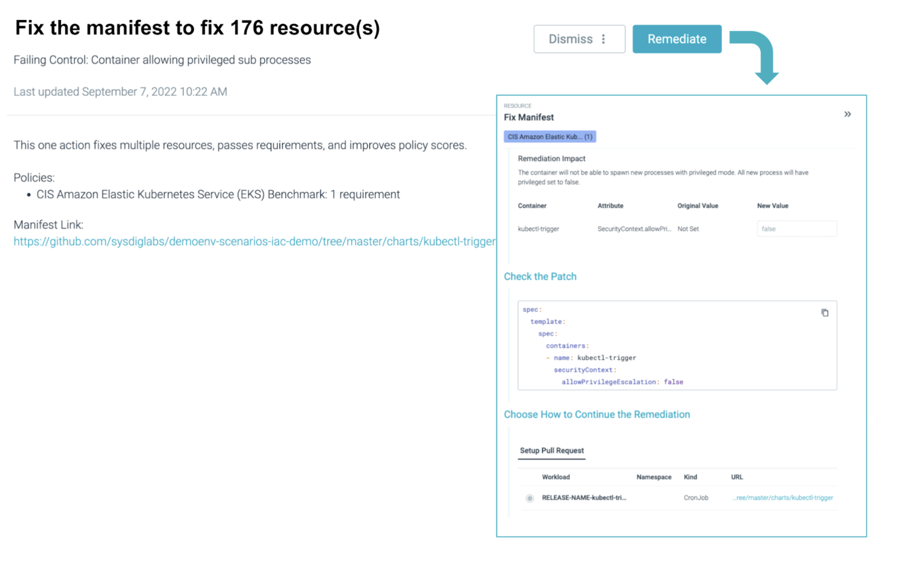Collapse the Fix Manifest panel with double-chevron
Screen dimensions: 924x564
(x=848, y=114)
